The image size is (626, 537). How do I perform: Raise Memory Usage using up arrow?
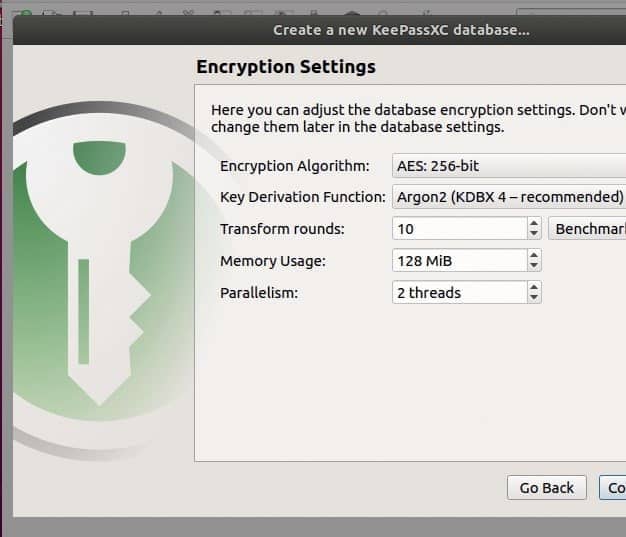534,255
